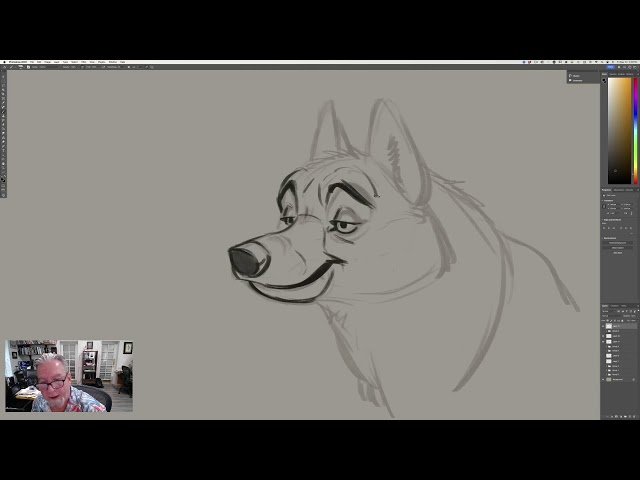This screenshot has width=640, height=480.
Task: Open the Filter menu
Action: pos(84,62)
